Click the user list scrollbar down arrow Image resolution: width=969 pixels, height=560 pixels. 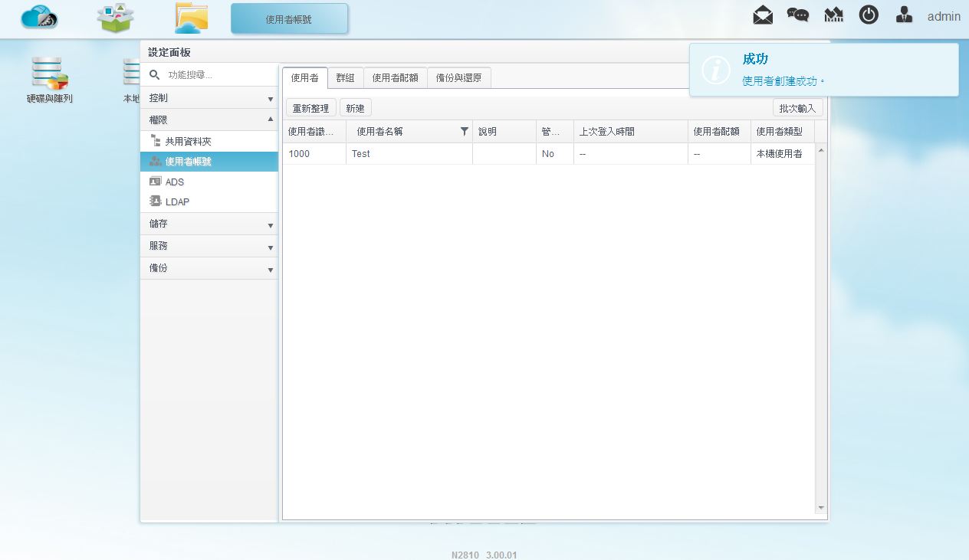pyautogui.click(x=821, y=507)
